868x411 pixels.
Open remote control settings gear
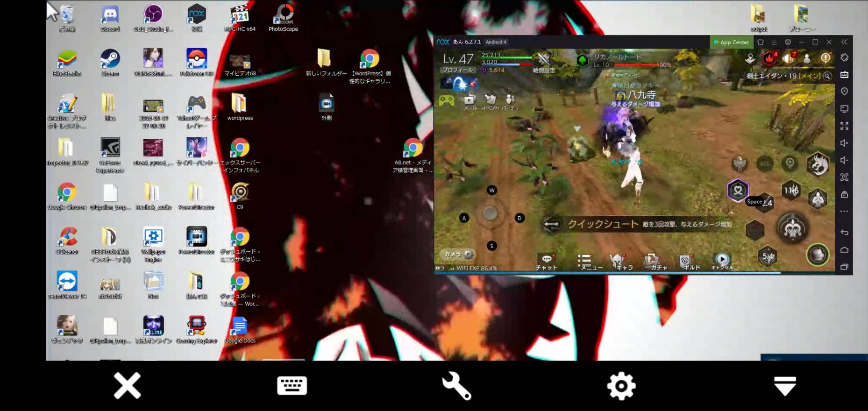coord(621,386)
